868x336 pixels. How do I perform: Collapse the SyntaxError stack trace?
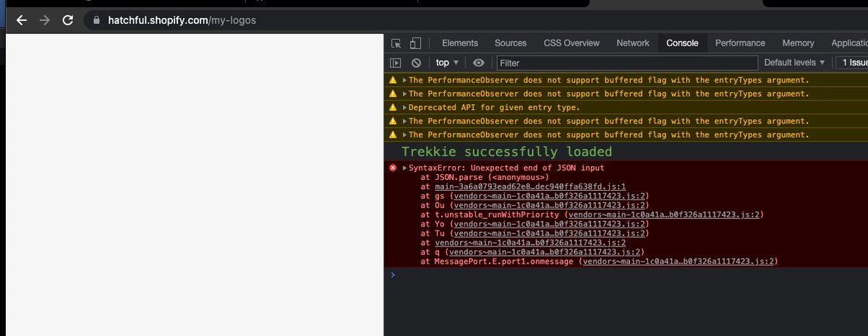coord(405,168)
